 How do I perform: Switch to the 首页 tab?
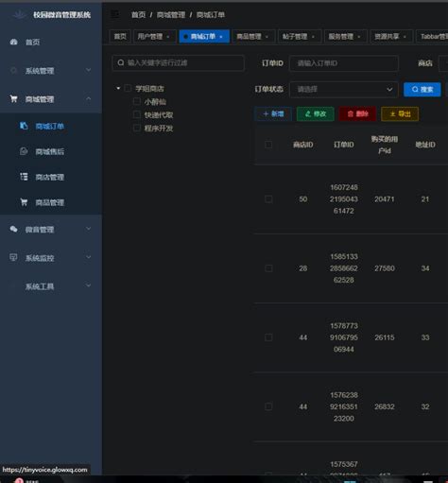tap(120, 37)
